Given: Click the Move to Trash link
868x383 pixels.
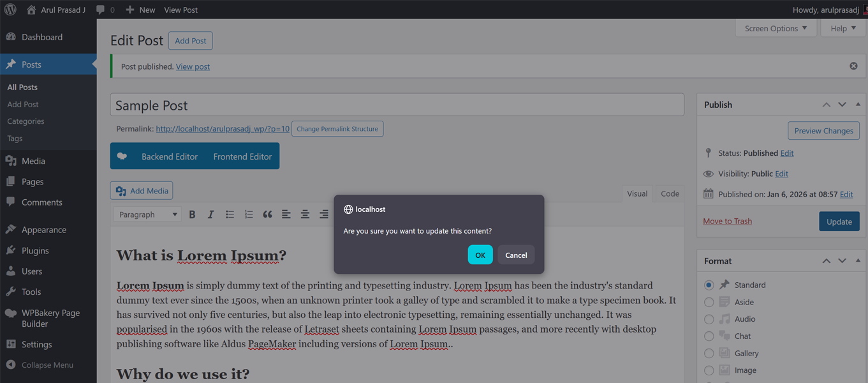Looking at the screenshot, I should point(727,221).
